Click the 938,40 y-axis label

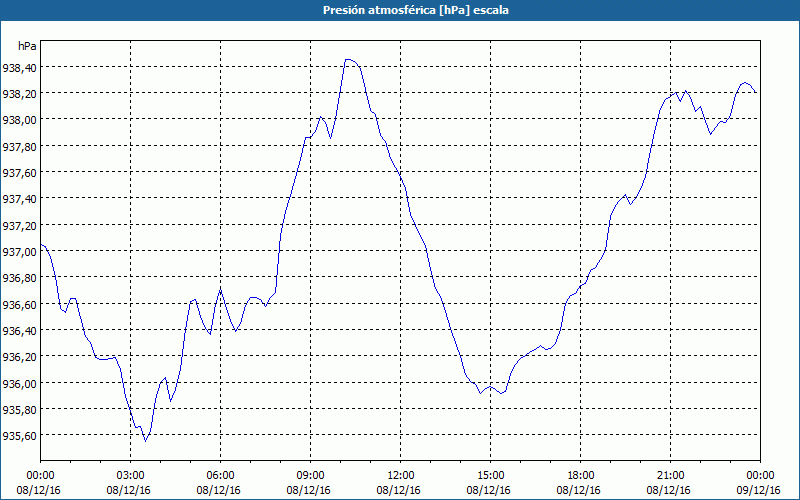[x=20, y=67]
